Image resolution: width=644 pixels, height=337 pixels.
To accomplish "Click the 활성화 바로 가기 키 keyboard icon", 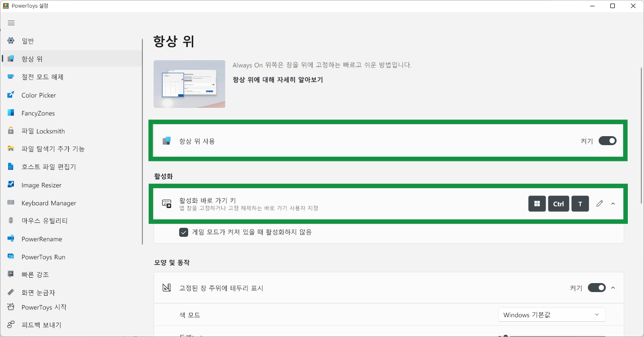I will (167, 204).
